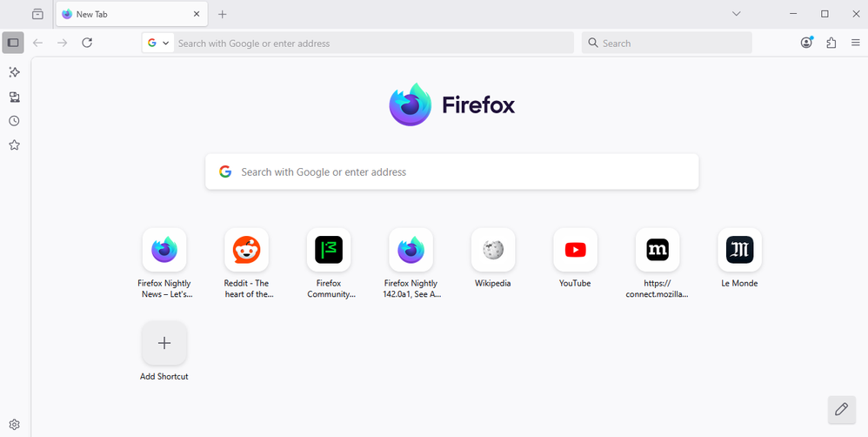This screenshot has width=868, height=437.
Task: Open the Reddit shortcut tile
Action: coord(246,250)
